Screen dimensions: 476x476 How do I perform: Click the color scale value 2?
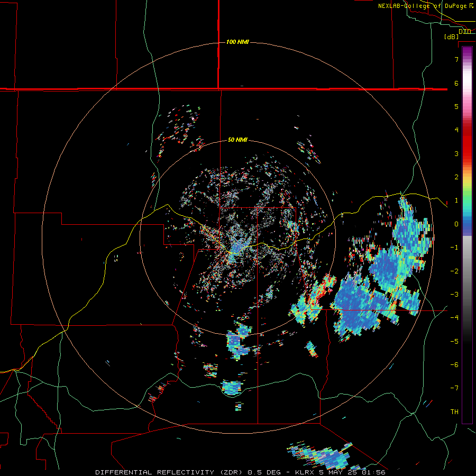[456, 177]
